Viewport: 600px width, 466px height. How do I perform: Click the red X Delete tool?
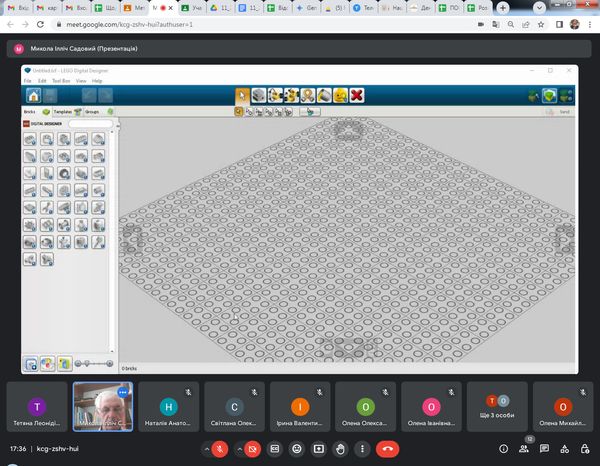click(356, 95)
